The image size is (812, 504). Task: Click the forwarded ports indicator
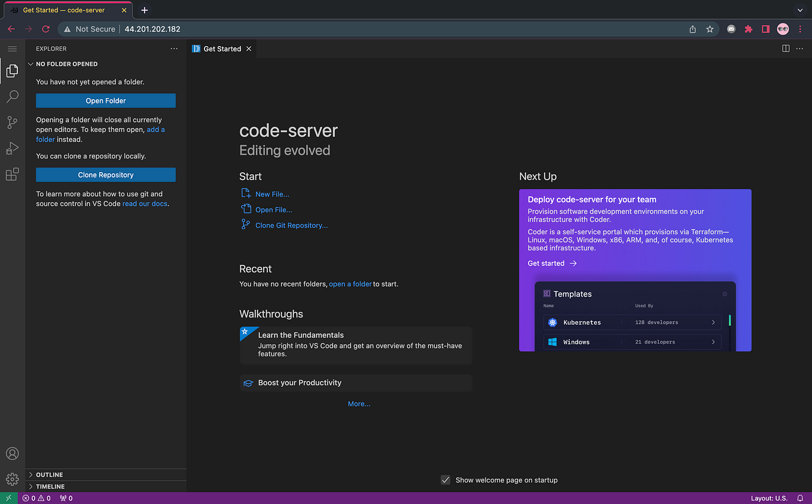tap(66, 497)
